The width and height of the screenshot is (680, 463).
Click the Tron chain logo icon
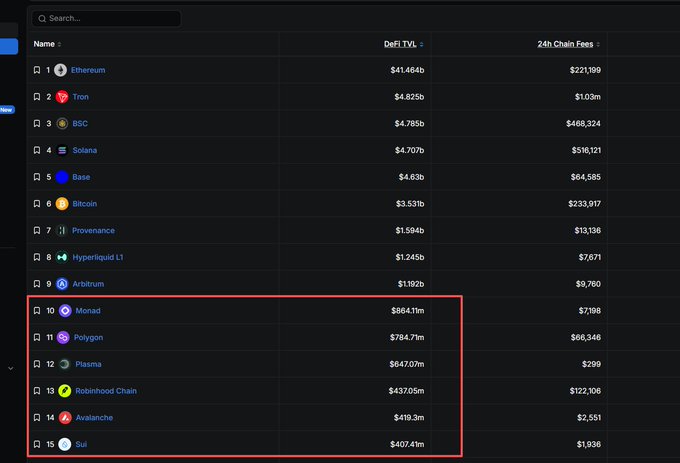62,97
